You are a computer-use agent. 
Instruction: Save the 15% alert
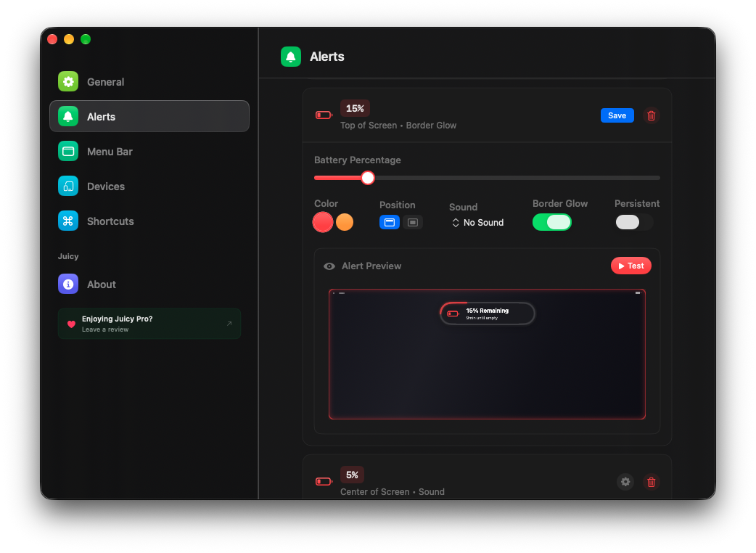[x=617, y=115]
